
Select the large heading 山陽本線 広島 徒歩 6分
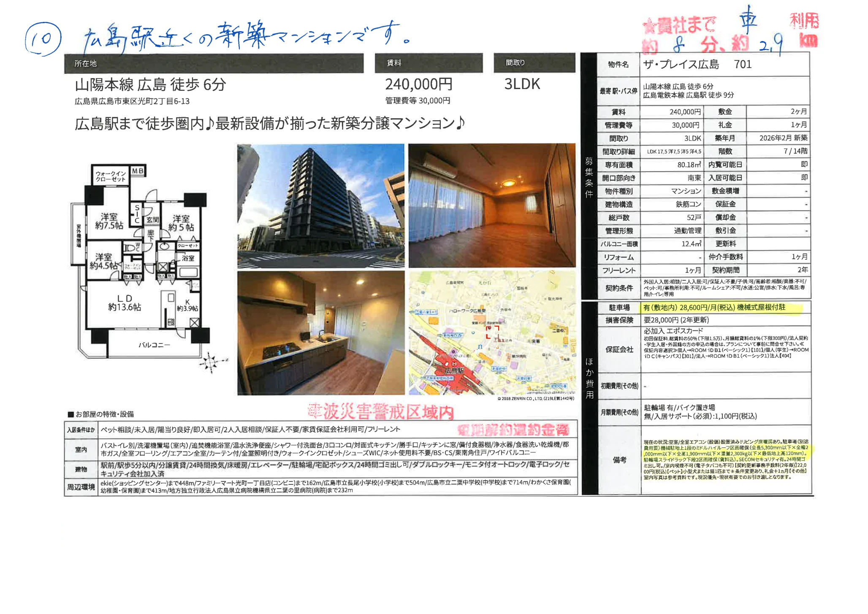(x=150, y=85)
